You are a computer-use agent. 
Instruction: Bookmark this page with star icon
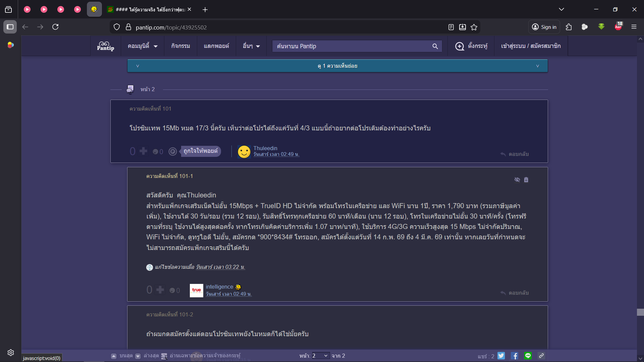click(x=474, y=27)
